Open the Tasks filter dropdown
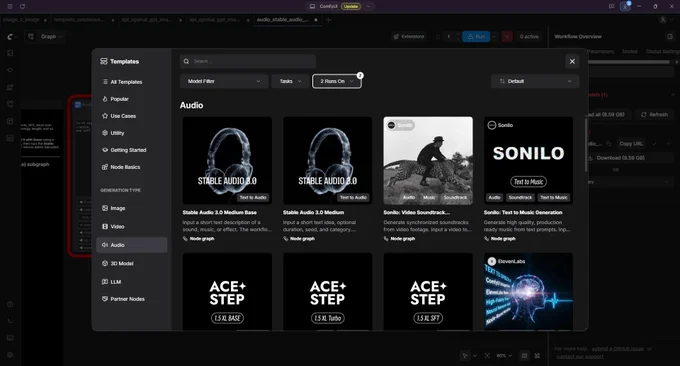This screenshot has height=366, width=680. click(290, 81)
